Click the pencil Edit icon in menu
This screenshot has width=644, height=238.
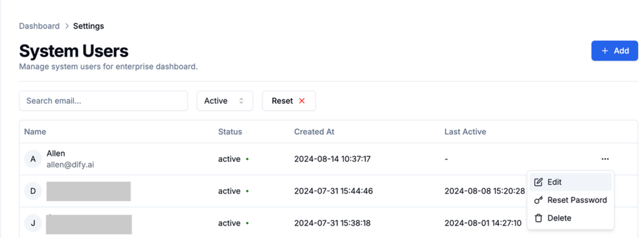point(538,182)
